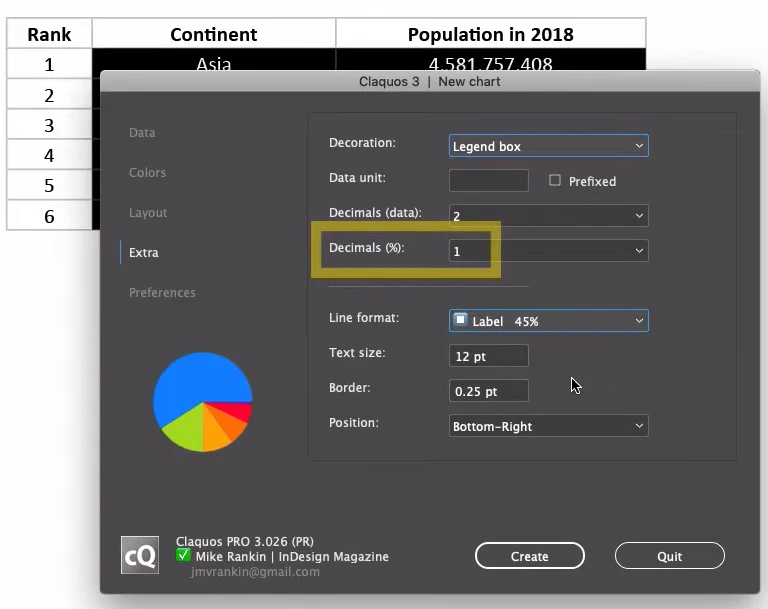Click the Data unit input field
Image resolution: width=768 pixels, height=609 pixels.
click(489, 181)
